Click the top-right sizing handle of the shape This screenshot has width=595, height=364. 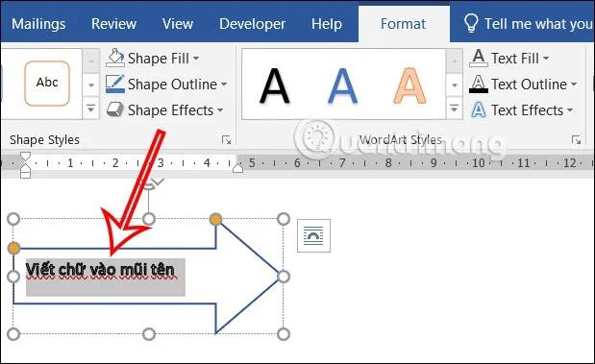[x=284, y=219]
